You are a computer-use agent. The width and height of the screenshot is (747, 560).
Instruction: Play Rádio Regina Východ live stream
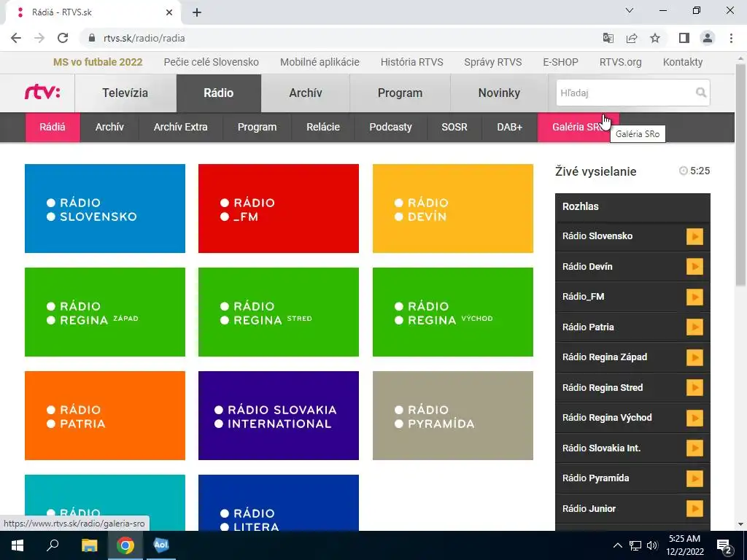click(694, 418)
